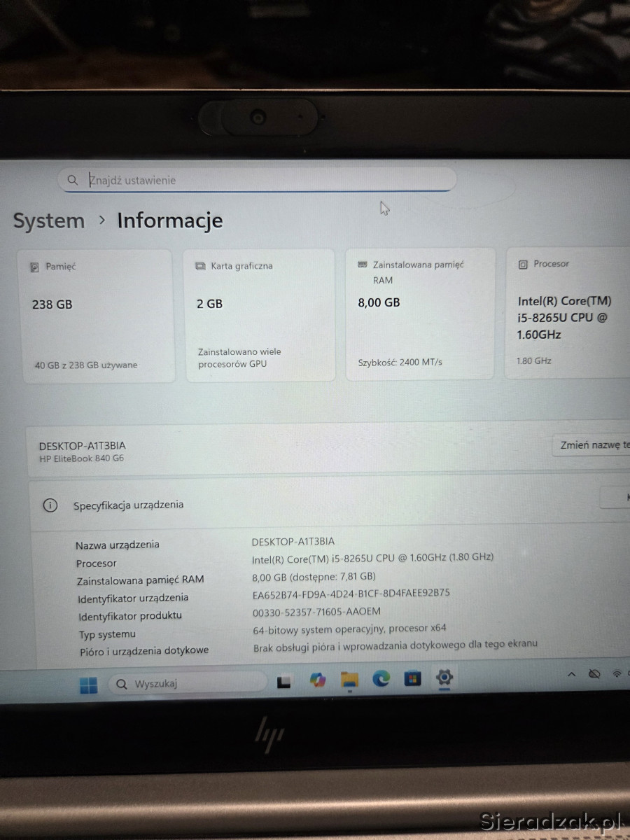Click the crossed-out cloud tray icon
This screenshot has height=840, width=630.
coord(594,673)
